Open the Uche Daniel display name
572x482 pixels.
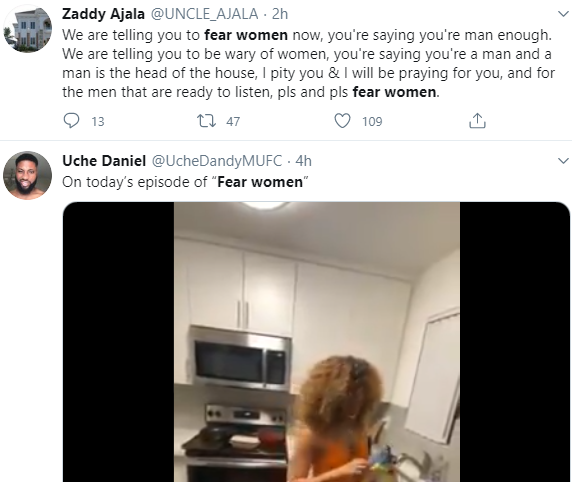[x=104, y=161]
